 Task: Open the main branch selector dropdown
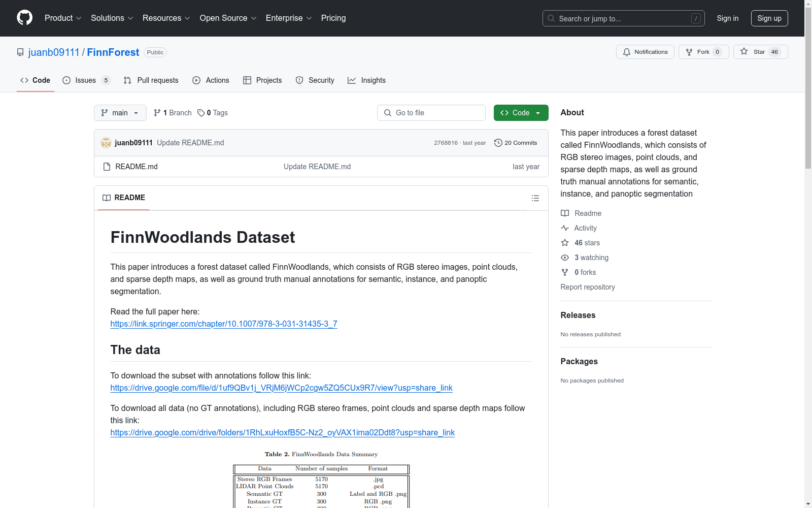120,113
